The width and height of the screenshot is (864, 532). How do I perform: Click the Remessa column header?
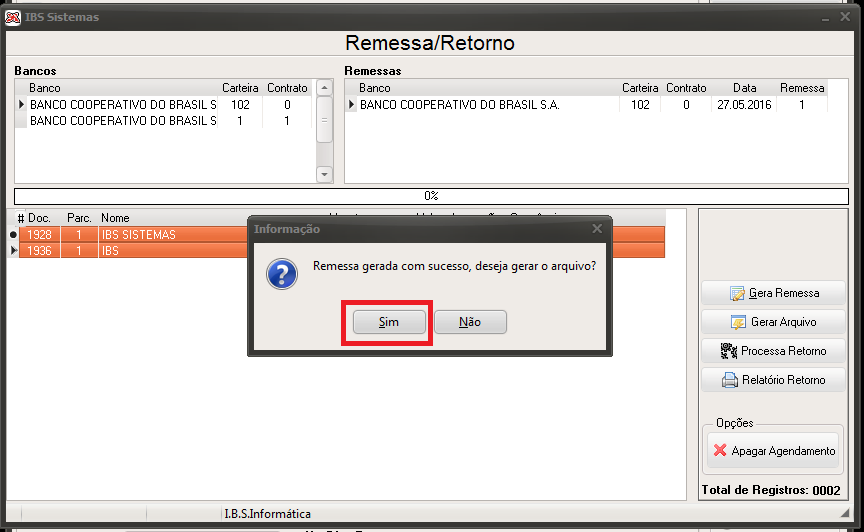[802, 88]
